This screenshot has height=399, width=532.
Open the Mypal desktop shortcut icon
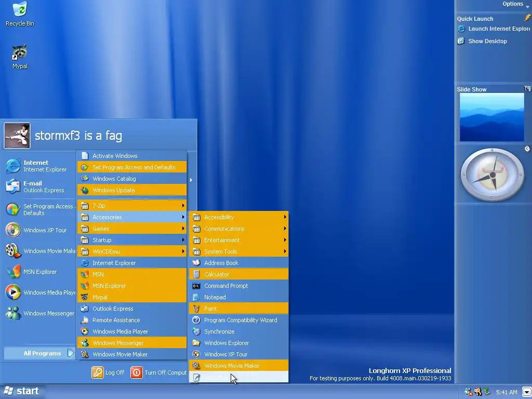click(x=20, y=57)
